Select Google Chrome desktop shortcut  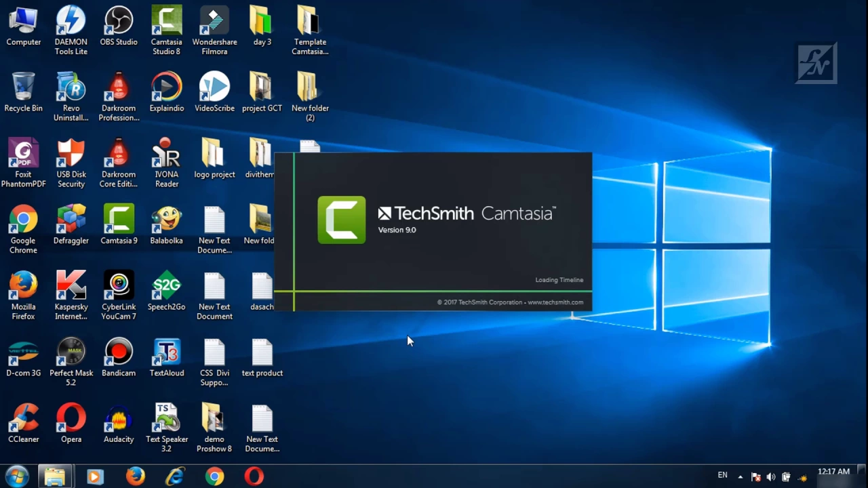click(x=24, y=230)
